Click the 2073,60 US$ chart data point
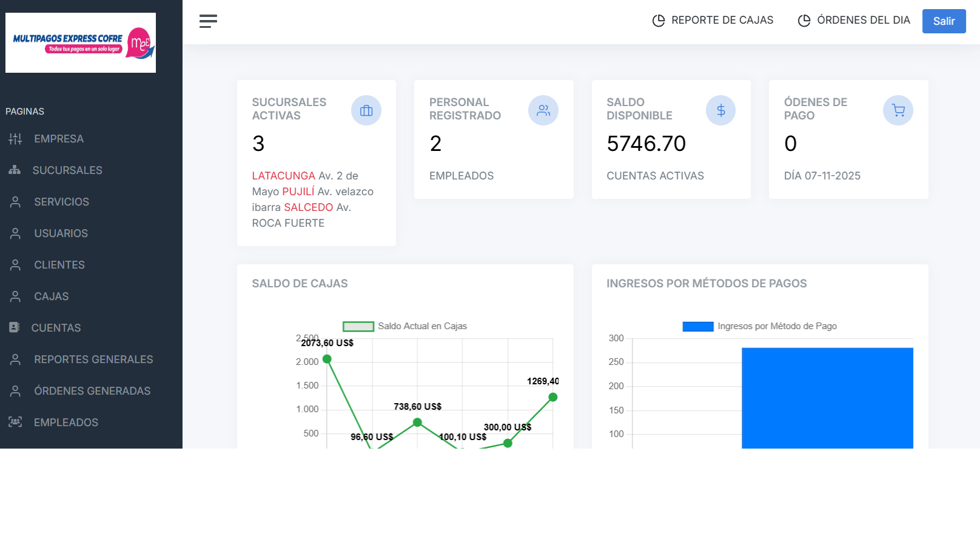 click(x=327, y=359)
